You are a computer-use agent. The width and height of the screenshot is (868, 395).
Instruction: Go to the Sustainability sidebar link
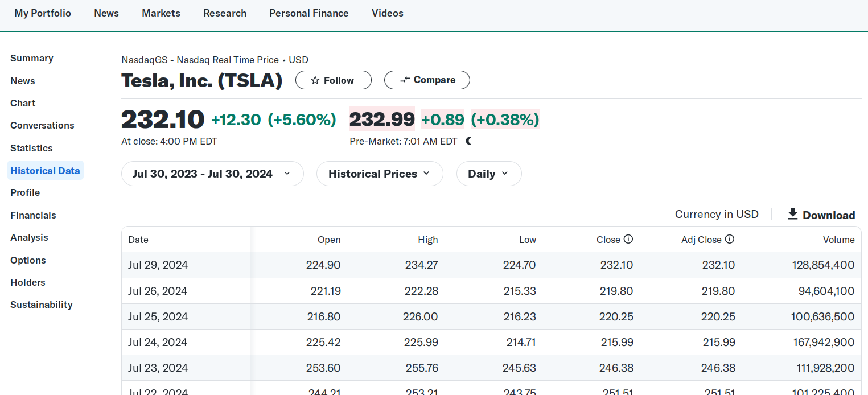[42, 305]
